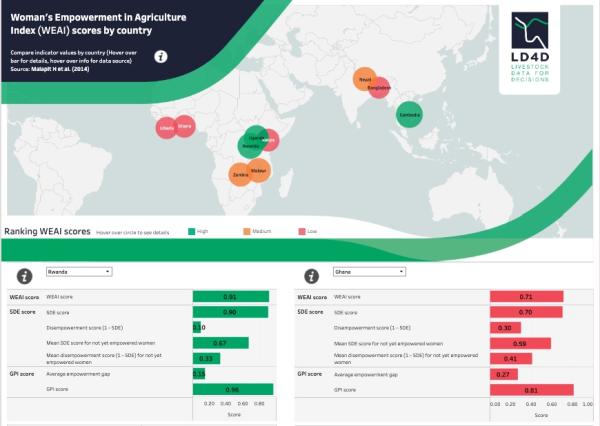Select the Zambia circle on the map

click(240, 175)
